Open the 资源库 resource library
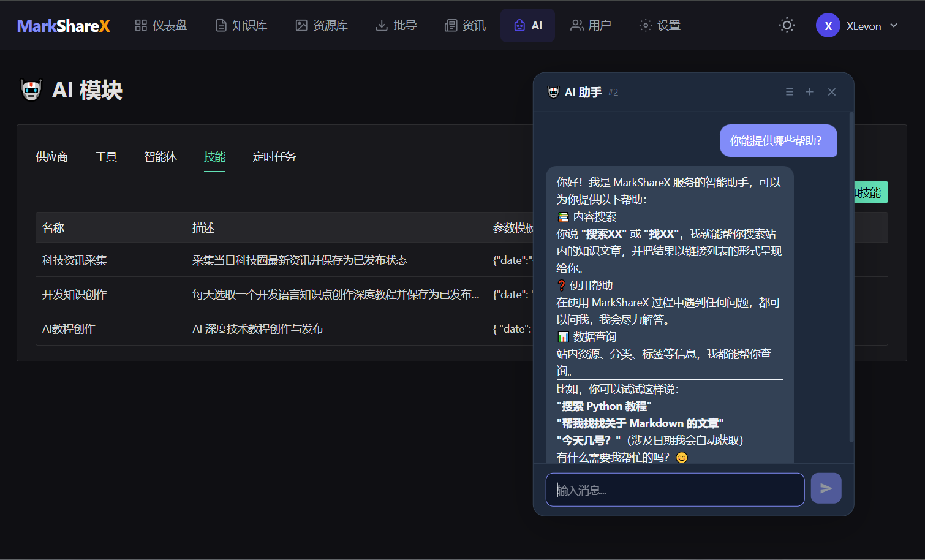Viewport: 925px width, 560px height. (322, 25)
